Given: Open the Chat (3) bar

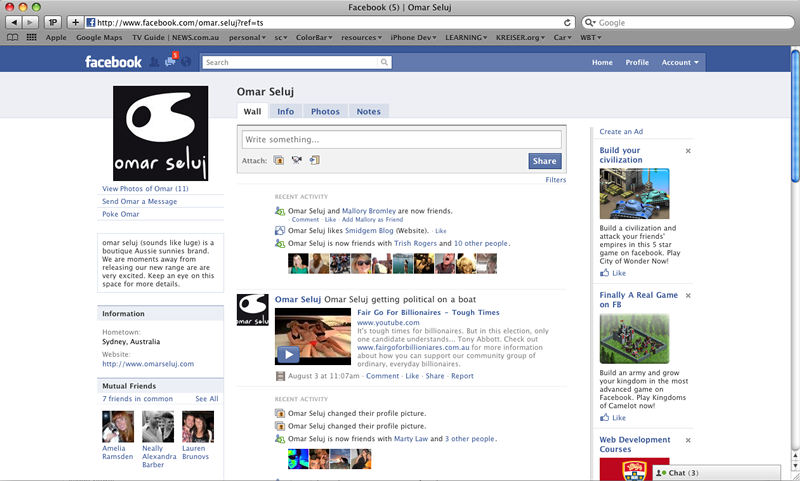Looking at the screenshot, I should (716, 473).
